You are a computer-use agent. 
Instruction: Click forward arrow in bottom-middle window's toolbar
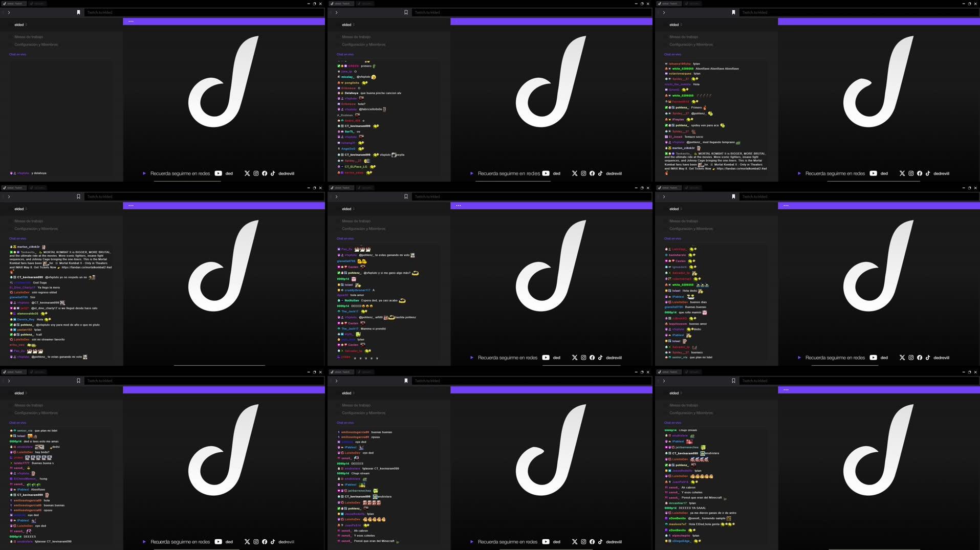(x=336, y=381)
